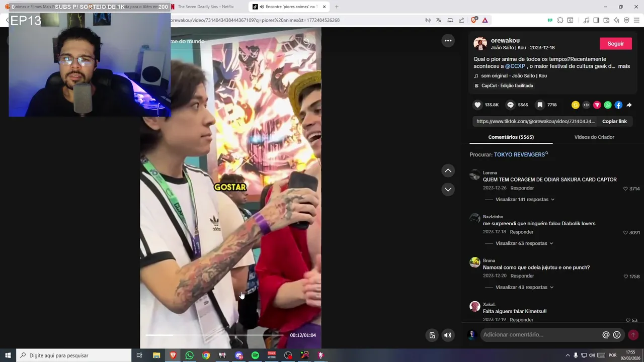Open the three-dot video options menu

point(448,41)
